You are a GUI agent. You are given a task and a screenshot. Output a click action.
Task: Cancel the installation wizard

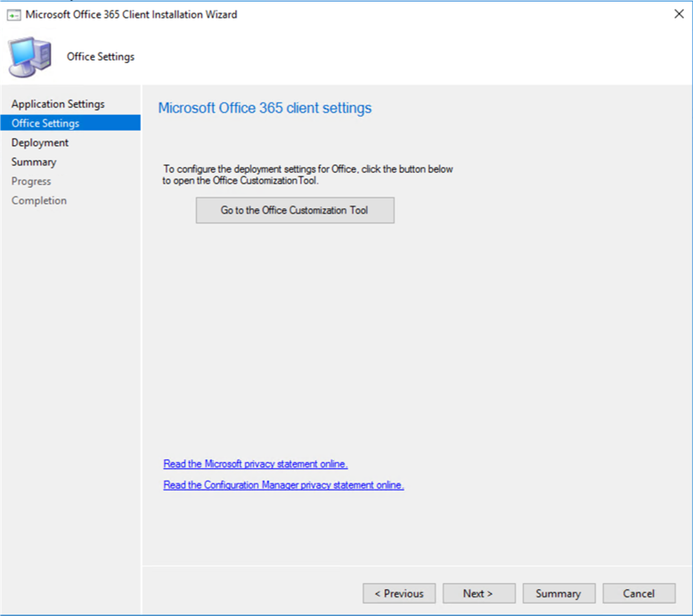pos(639,594)
